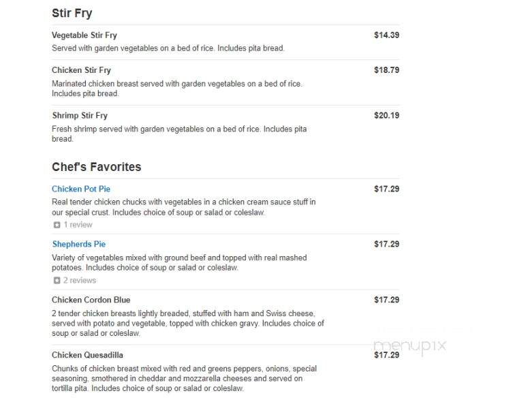Image resolution: width=532 pixels, height=402 pixels.
Task: View the 1 review text link
Action: coord(78,225)
